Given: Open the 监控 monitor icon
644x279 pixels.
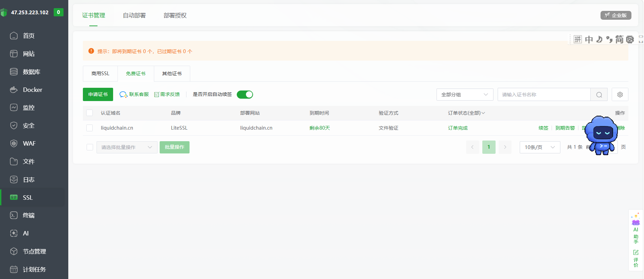Looking at the screenshot, I should (14, 108).
